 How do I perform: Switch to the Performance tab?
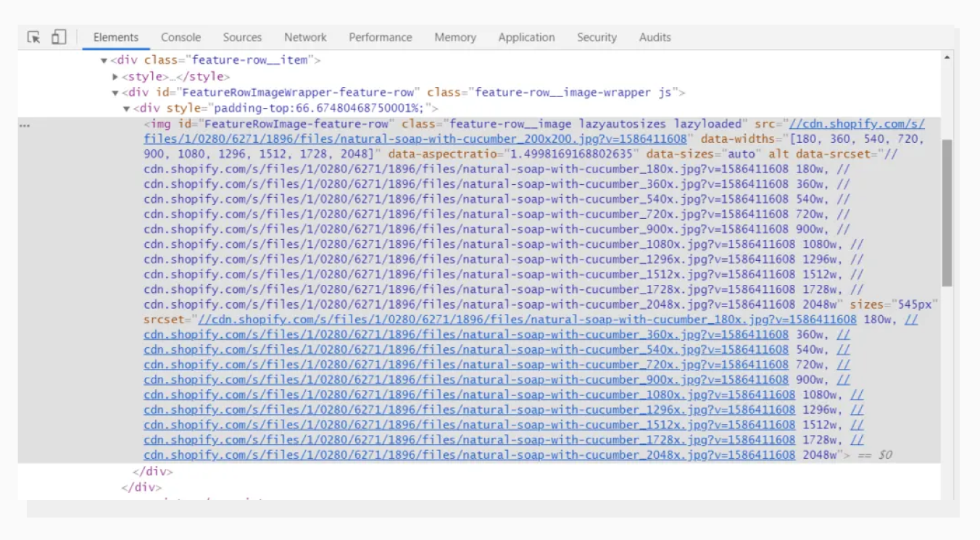click(x=380, y=37)
